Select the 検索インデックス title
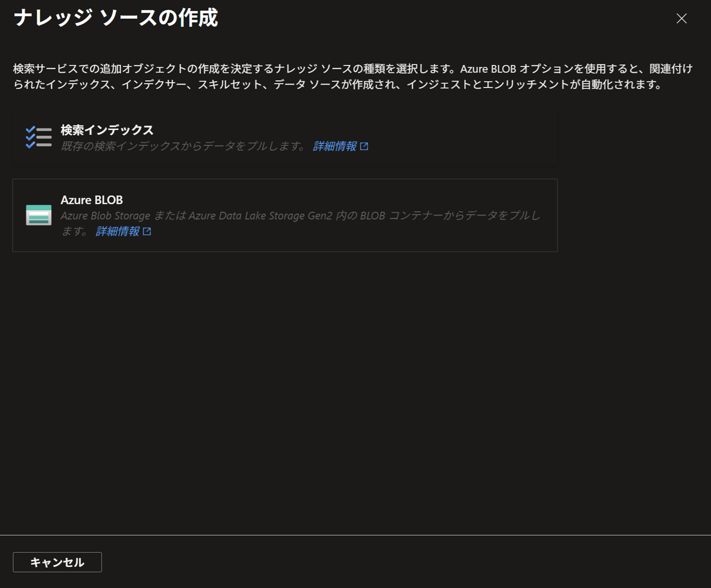 (107, 130)
